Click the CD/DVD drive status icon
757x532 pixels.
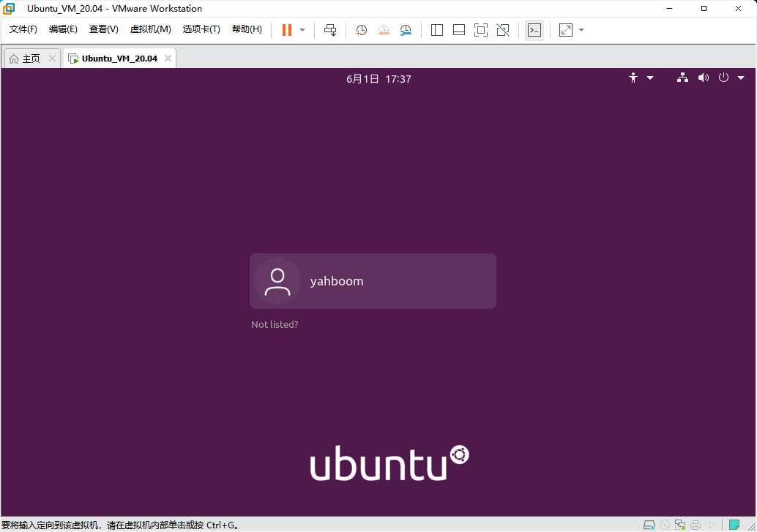click(665, 525)
